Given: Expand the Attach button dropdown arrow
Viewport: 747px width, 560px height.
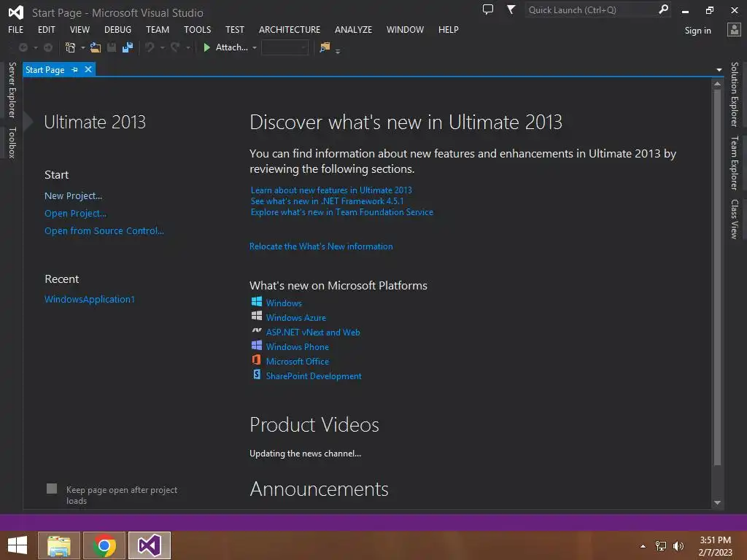Looking at the screenshot, I should coord(255,47).
